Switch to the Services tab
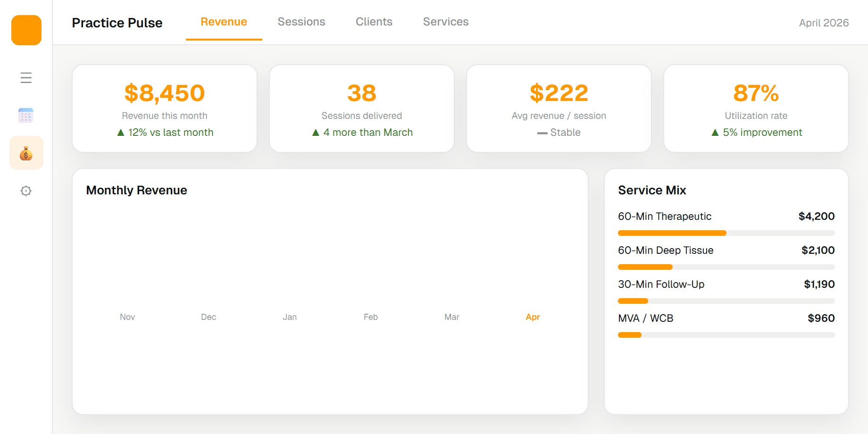Viewport: 868px width, 434px height. [446, 22]
